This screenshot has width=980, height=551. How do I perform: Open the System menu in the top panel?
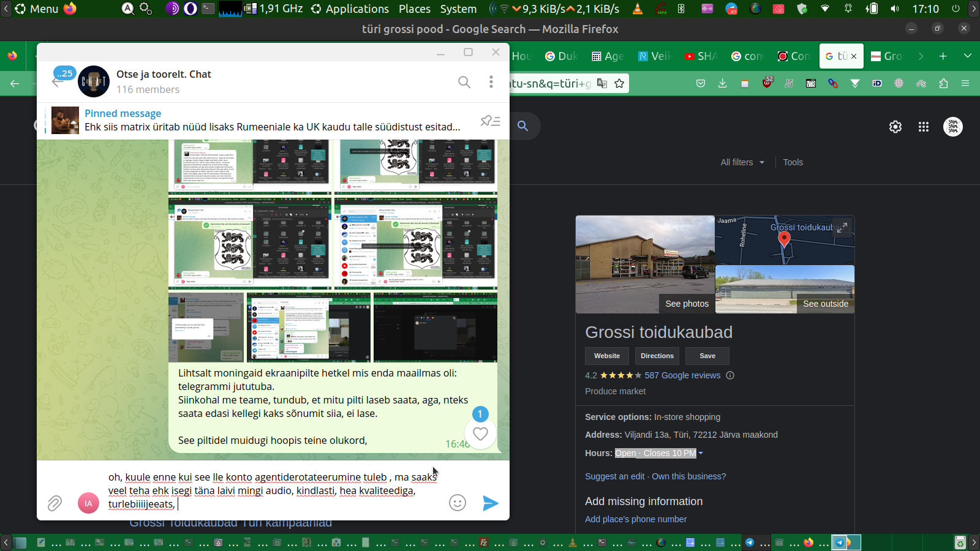pos(458,9)
